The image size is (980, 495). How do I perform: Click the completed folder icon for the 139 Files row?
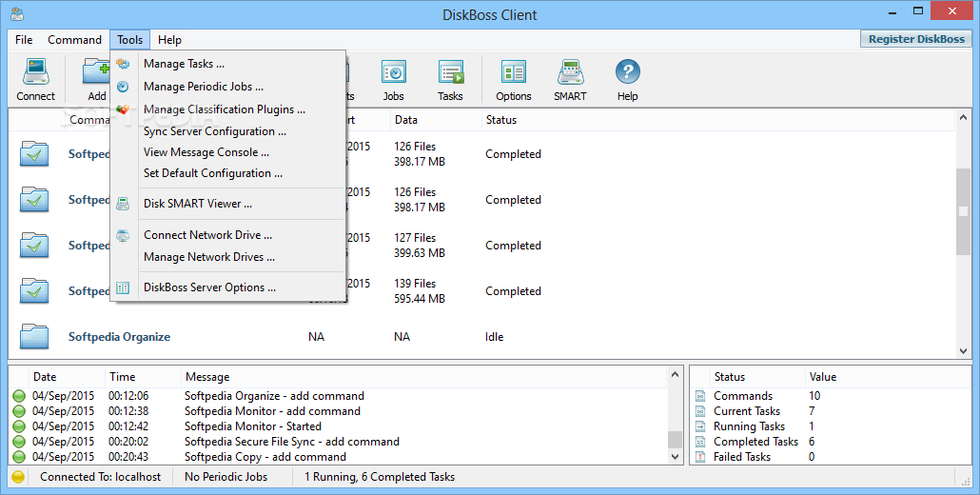point(34,290)
